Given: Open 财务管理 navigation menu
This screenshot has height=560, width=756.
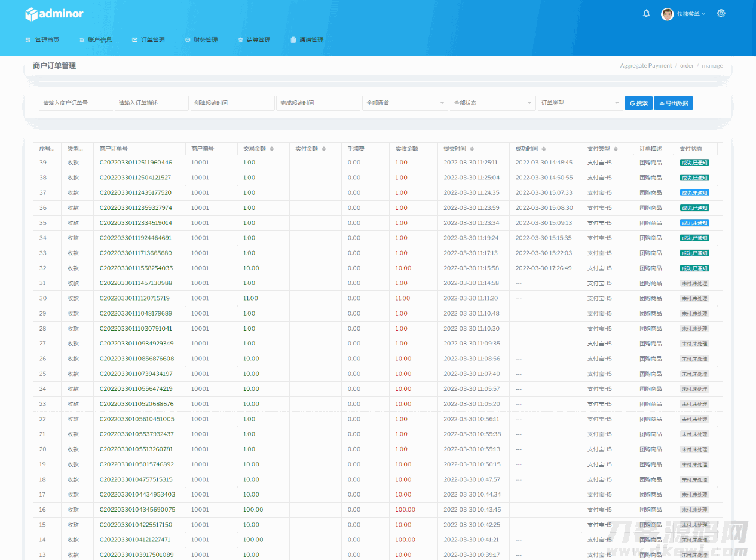Looking at the screenshot, I should 201,40.
